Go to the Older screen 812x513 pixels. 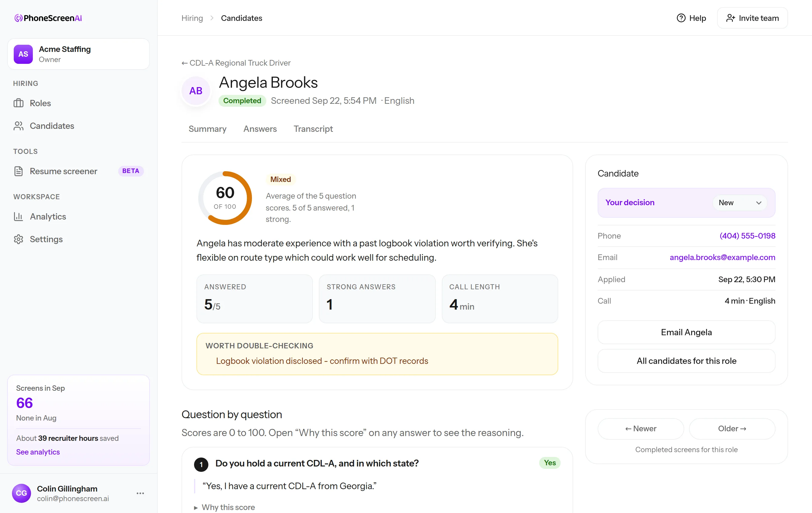pyautogui.click(x=732, y=429)
